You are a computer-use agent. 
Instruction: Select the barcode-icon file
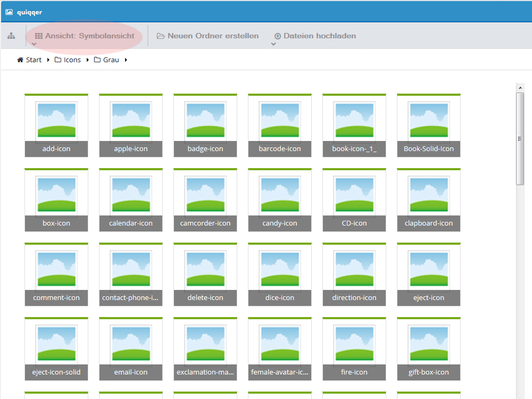click(280, 125)
